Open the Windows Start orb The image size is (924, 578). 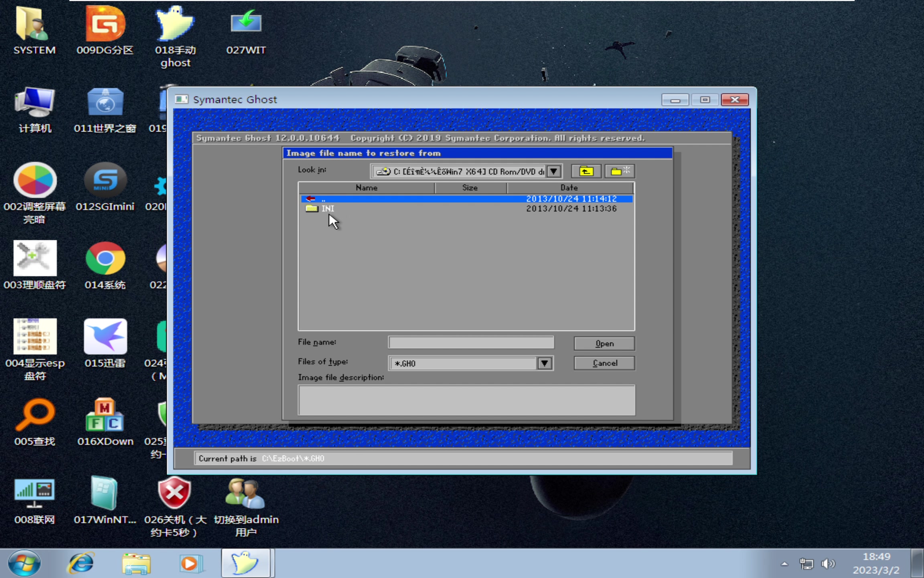click(x=24, y=563)
